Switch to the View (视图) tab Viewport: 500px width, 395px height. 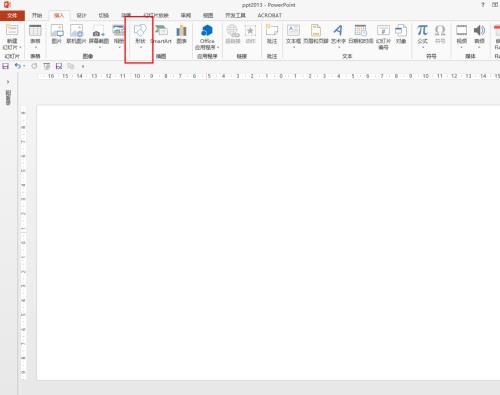(208, 15)
